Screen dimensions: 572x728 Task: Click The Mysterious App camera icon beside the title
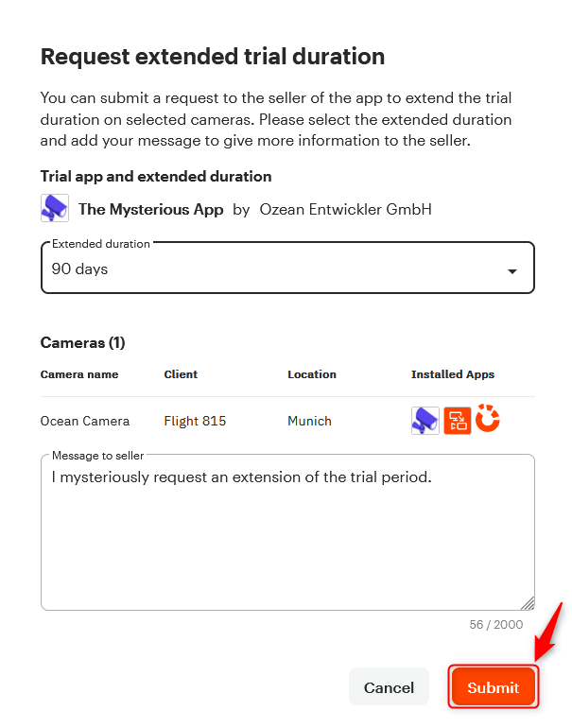click(x=55, y=208)
